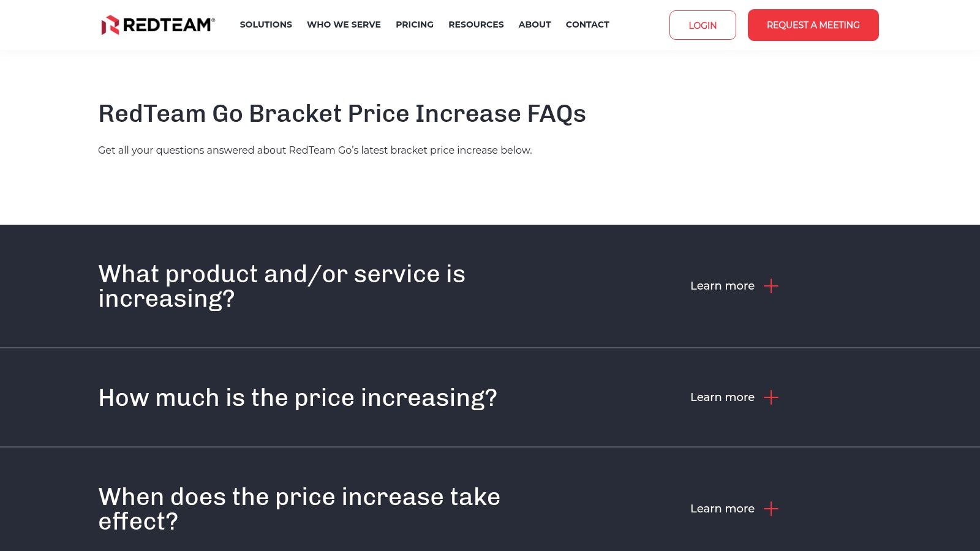Expand 'What product and/or service is increasing?'

tap(282, 286)
